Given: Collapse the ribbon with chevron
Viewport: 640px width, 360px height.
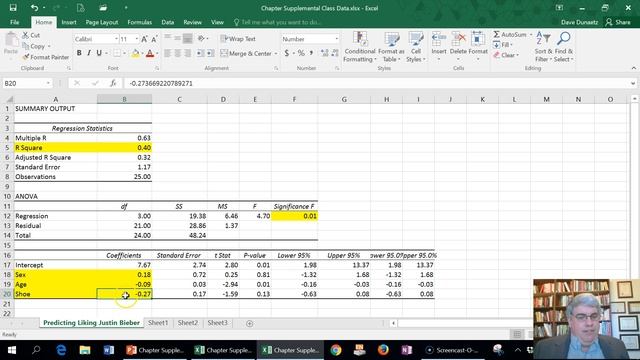Looking at the screenshot, I should pos(633,68).
